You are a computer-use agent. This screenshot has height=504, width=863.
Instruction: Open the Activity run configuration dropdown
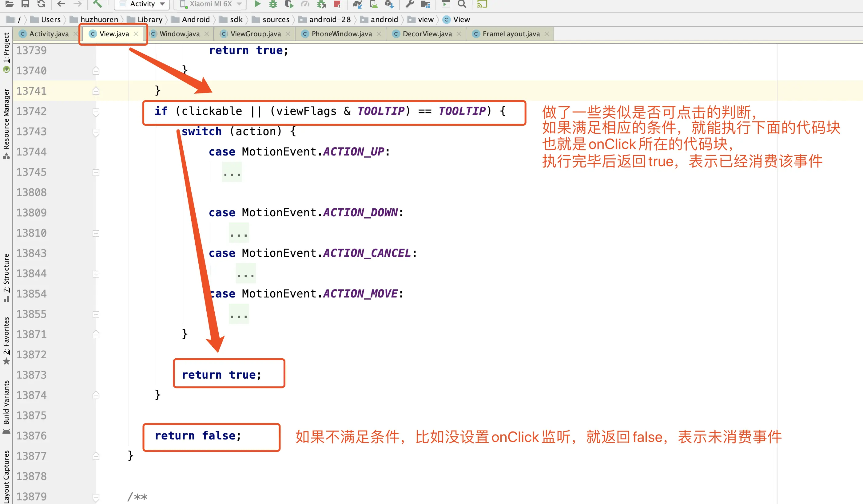142,4
